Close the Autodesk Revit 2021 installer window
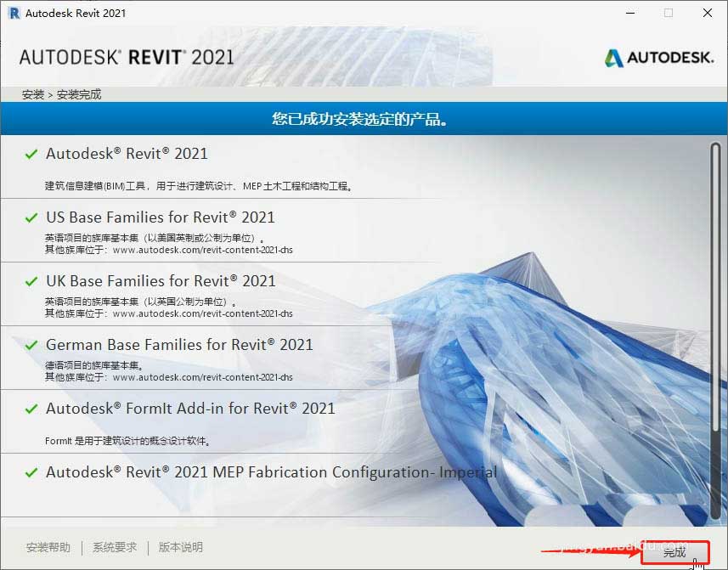 coord(708,13)
